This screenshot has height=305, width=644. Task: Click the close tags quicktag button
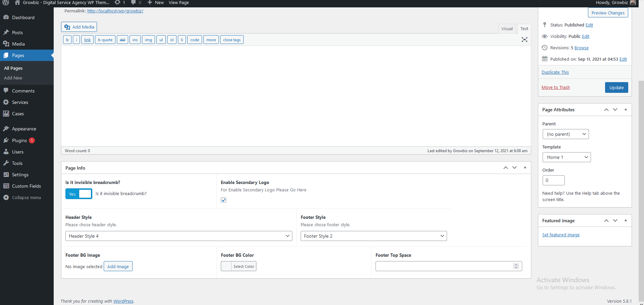click(232, 40)
